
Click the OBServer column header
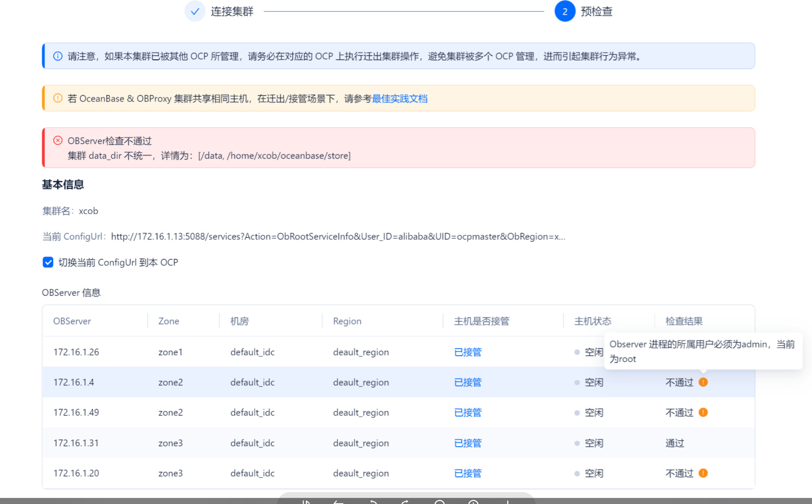point(72,321)
